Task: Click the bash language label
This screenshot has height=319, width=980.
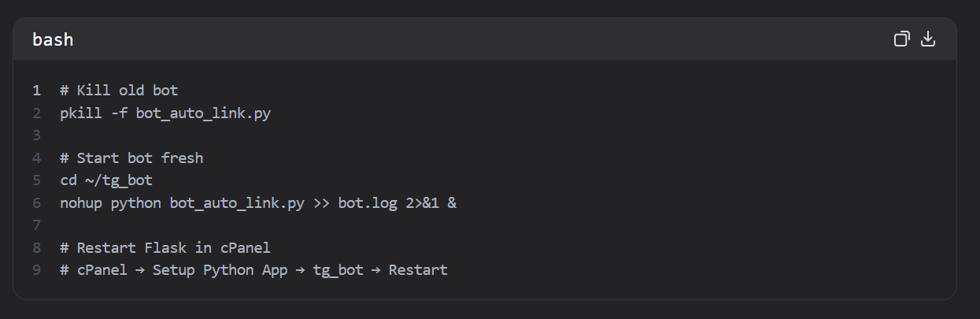Action: (53, 39)
